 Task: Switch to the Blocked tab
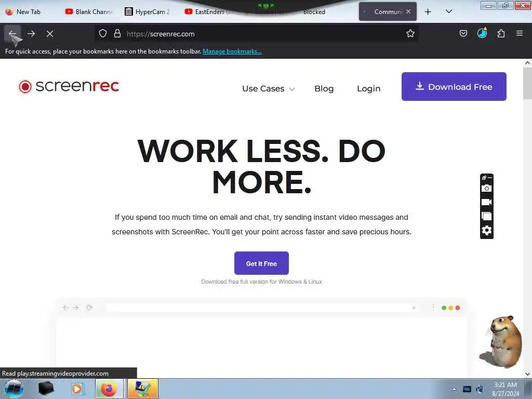tap(314, 12)
